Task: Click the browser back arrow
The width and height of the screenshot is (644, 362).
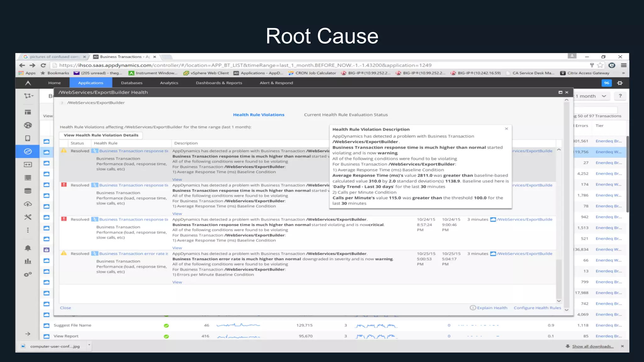Action: click(22, 65)
